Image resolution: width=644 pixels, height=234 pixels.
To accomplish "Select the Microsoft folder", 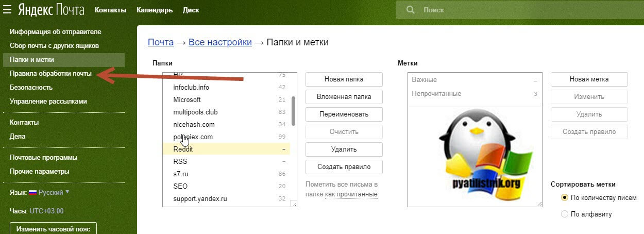I will coord(226,100).
